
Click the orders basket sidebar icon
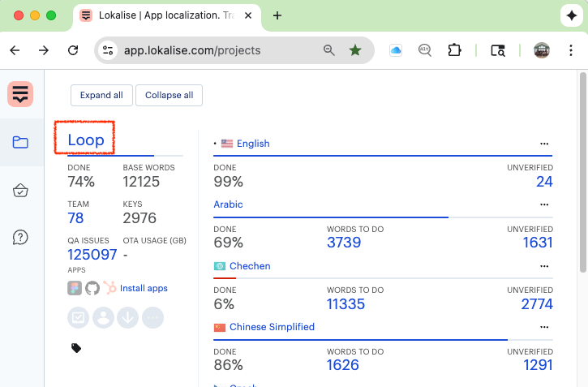pyautogui.click(x=20, y=191)
